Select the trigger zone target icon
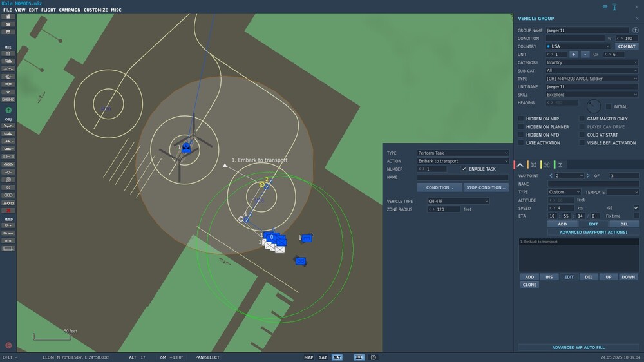Viewport: 644px width, 362px height. tap(8, 180)
